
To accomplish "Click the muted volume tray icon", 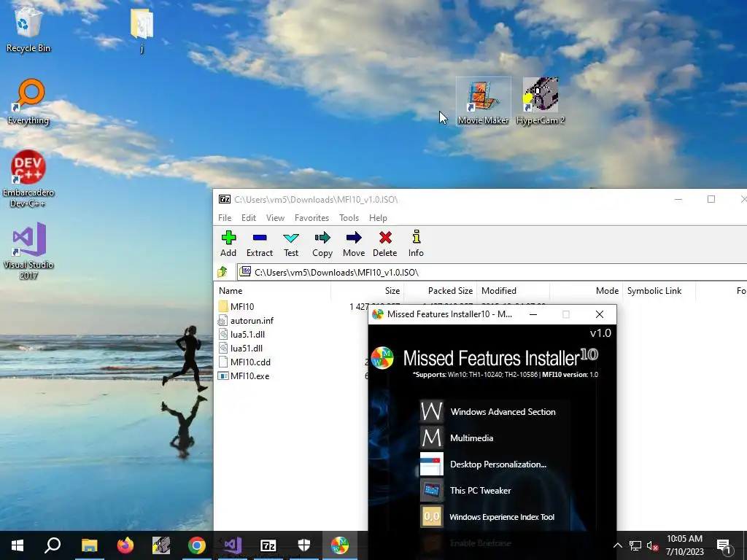I will click(652, 545).
